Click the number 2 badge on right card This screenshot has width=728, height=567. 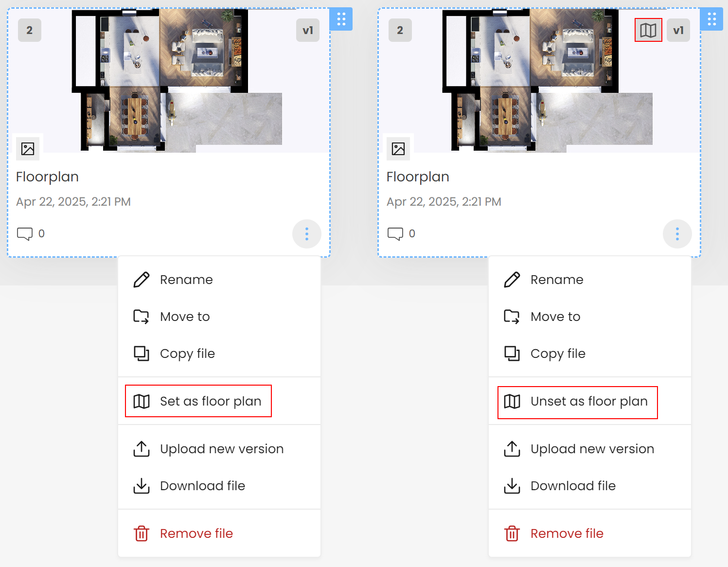[400, 30]
